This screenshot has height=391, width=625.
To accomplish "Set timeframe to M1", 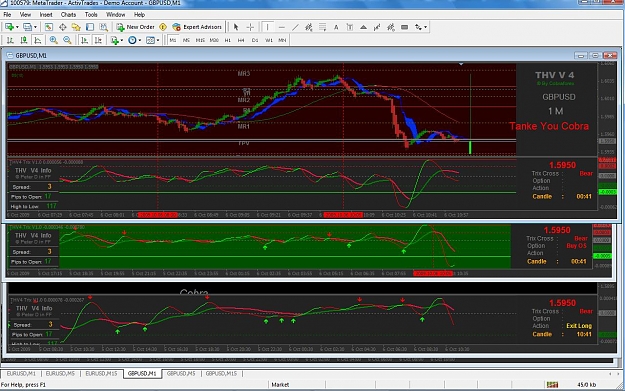I will (173, 40).
